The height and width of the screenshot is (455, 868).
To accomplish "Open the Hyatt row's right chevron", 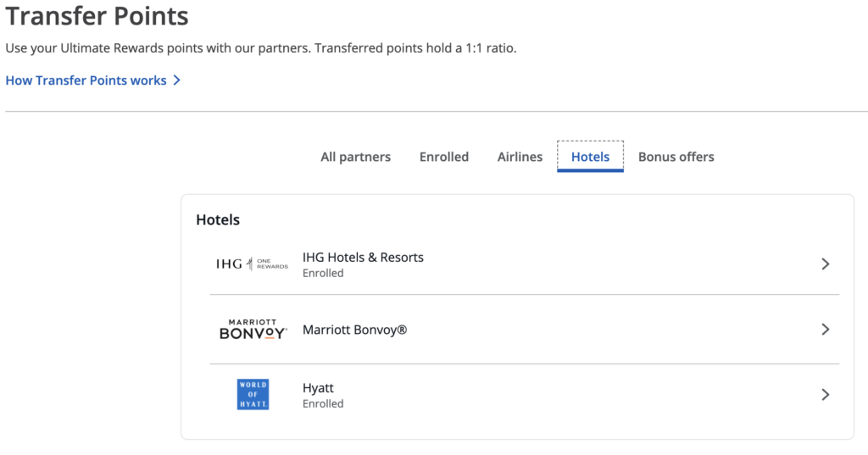I will click(x=826, y=395).
